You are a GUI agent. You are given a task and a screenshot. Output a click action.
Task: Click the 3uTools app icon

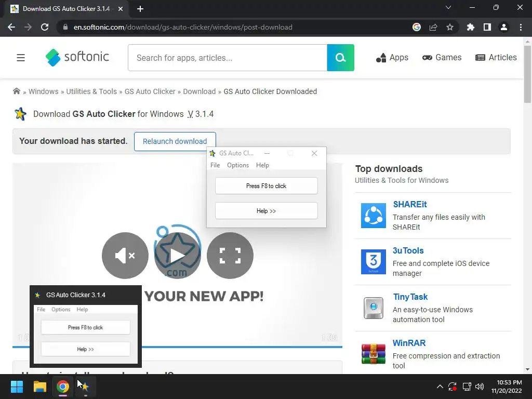coord(373,262)
